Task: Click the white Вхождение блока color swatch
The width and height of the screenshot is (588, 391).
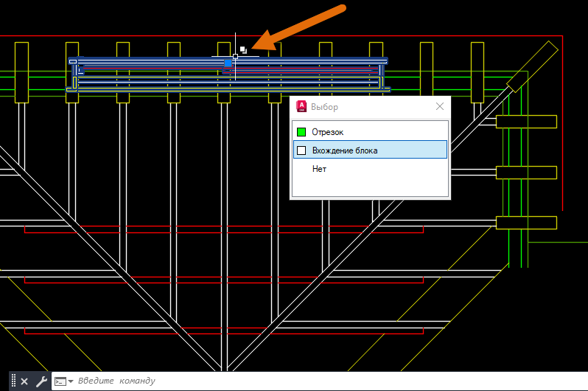Action: [x=301, y=150]
